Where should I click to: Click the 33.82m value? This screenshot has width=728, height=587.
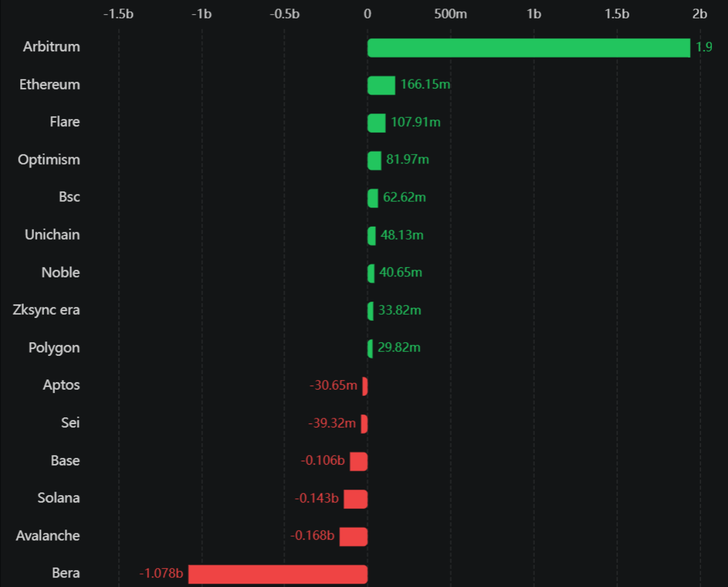tap(399, 310)
